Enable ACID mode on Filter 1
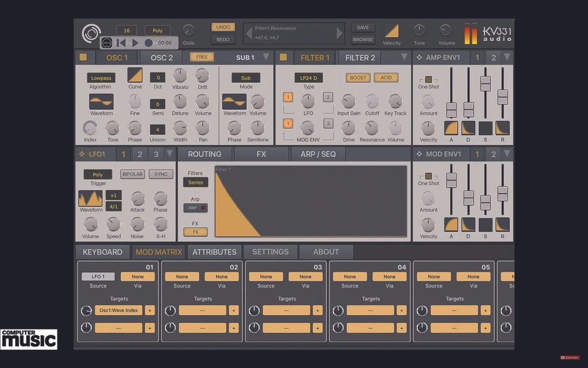 (385, 77)
